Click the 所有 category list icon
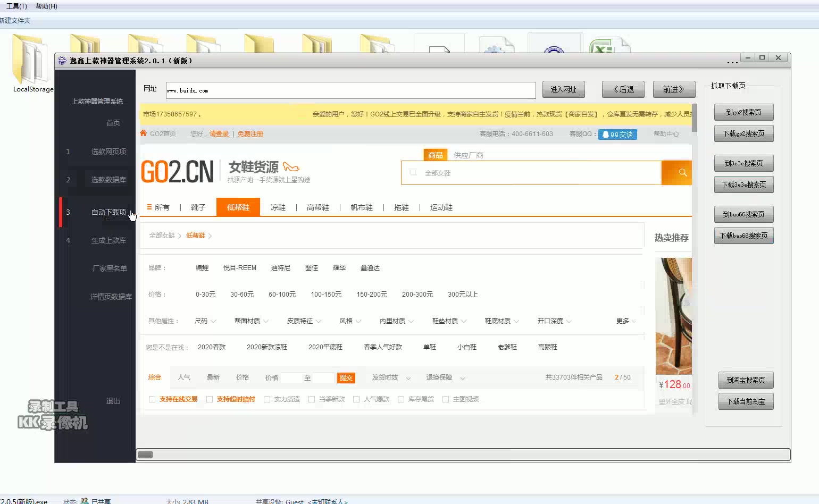This screenshot has width=819, height=504. [149, 207]
